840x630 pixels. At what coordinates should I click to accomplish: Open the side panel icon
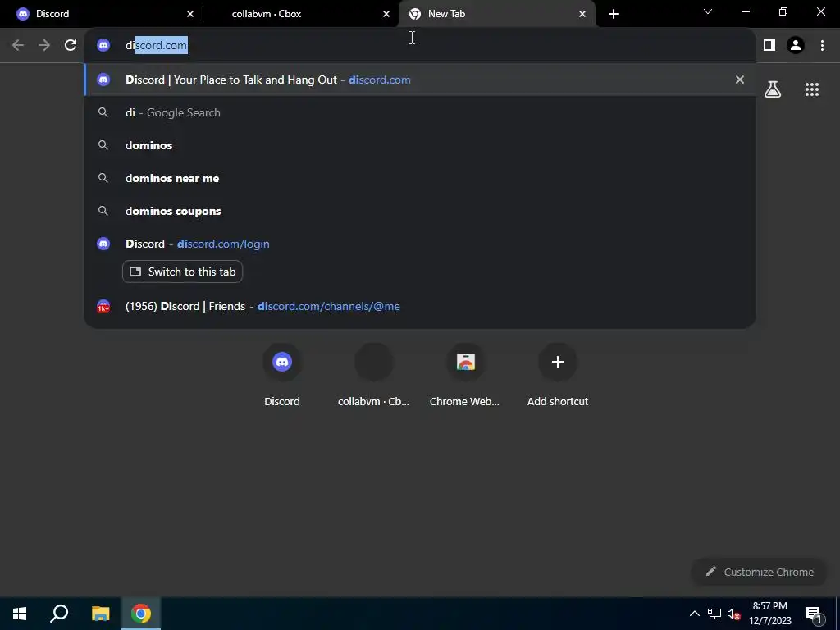(x=769, y=45)
